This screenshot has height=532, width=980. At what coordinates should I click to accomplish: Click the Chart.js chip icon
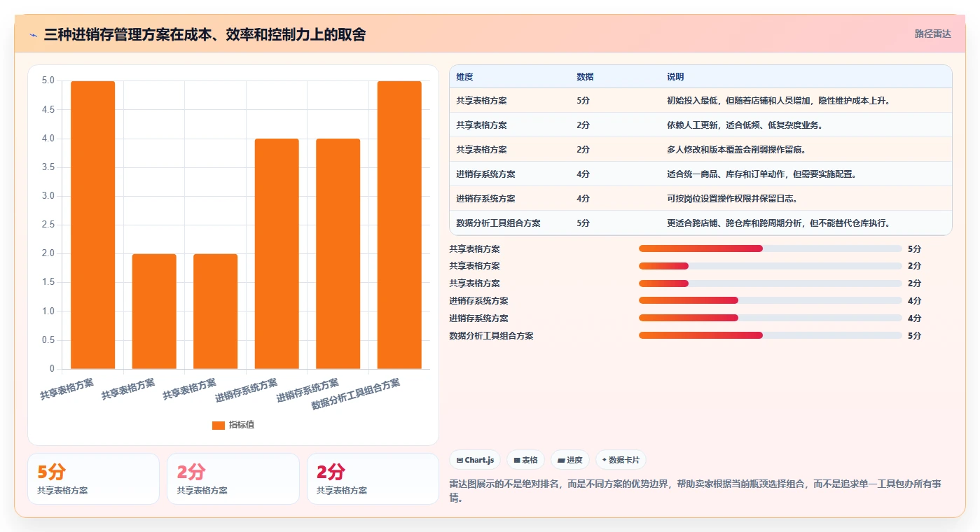(x=460, y=460)
